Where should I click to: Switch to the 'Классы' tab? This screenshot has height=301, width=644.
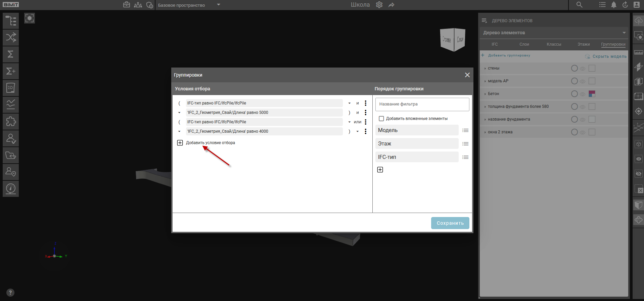pos(554,44)
